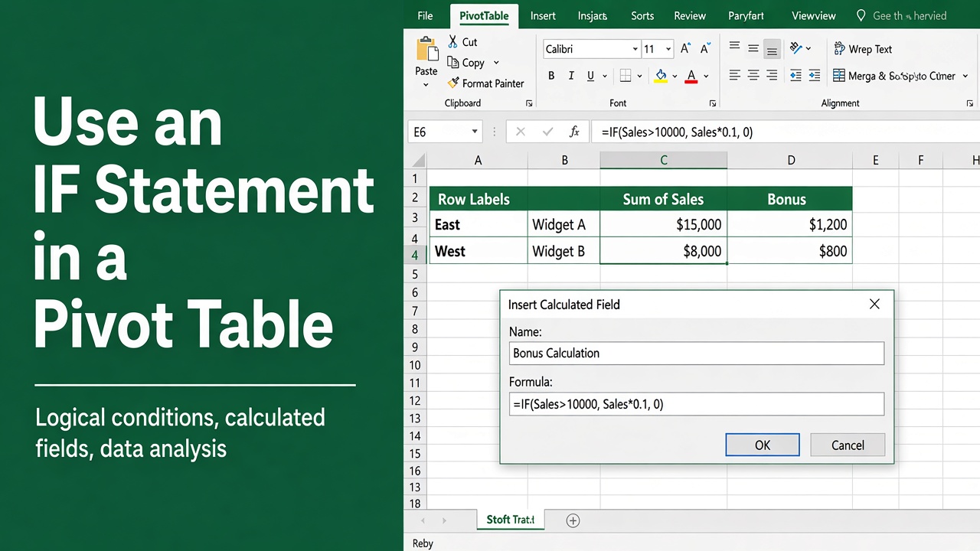Align text right
Image resolution: width=980 pixels, height=551 pixels.
[x=772, y=76]
